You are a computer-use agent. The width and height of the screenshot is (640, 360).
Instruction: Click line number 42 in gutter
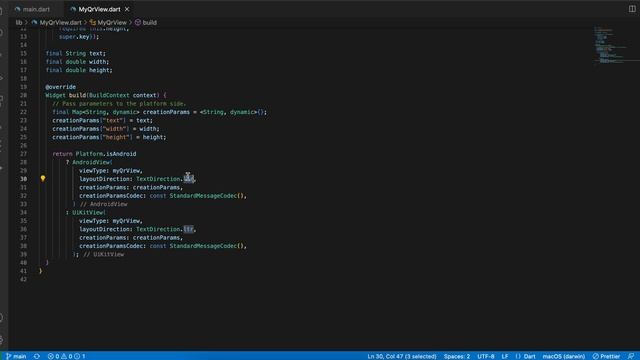23,279
